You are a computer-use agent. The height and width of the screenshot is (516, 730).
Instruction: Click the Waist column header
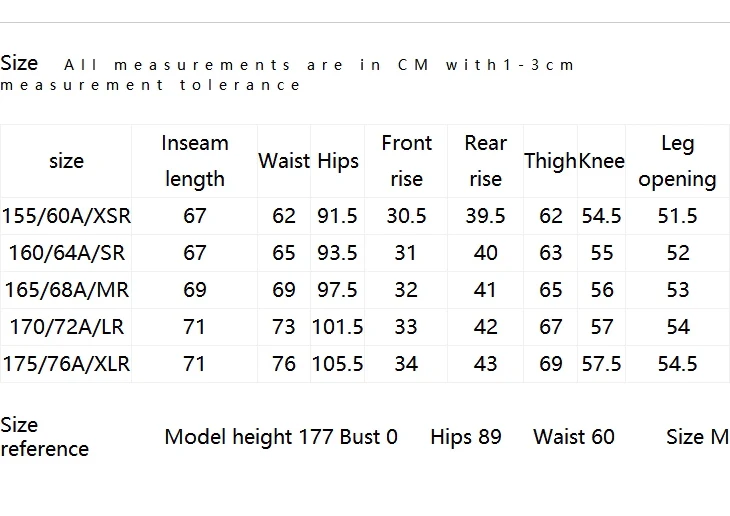[x=284, y=161]
